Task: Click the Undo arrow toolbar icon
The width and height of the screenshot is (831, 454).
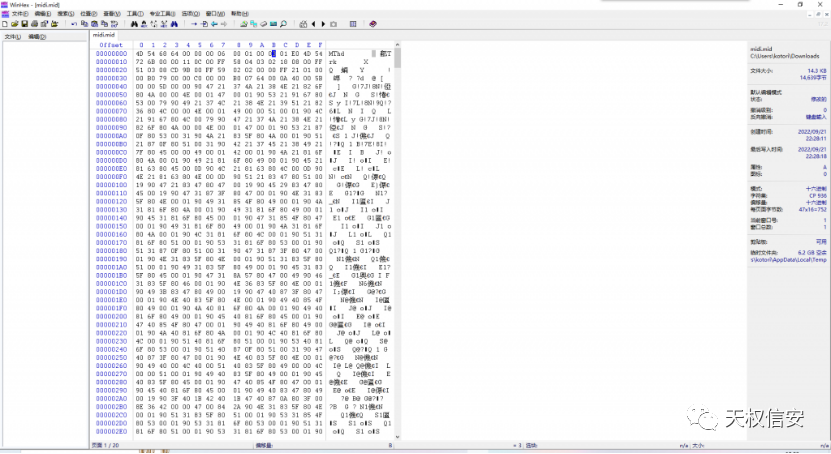Action: [74, 22]
